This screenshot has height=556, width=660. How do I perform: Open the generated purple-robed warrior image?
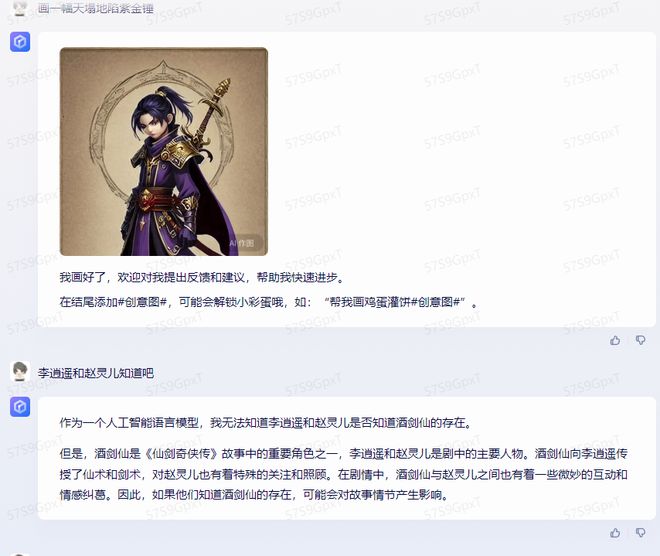click(164, 152)
